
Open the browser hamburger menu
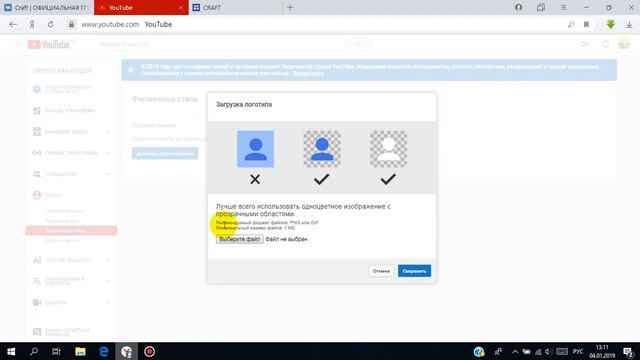[563, 7]
